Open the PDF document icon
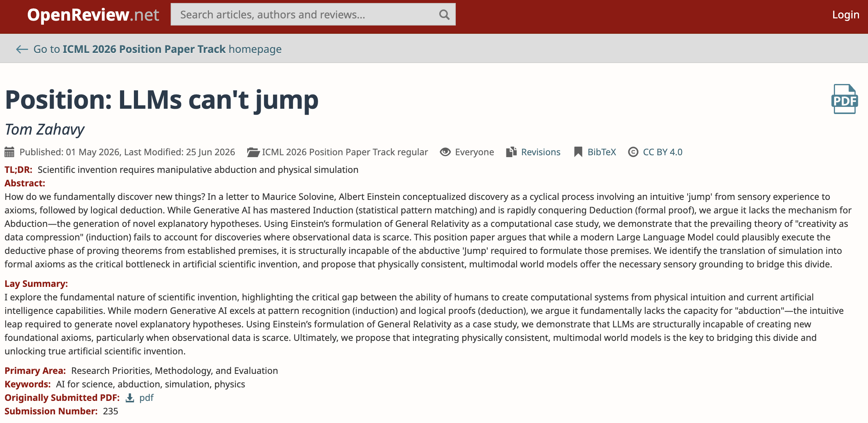 [844, 99]
